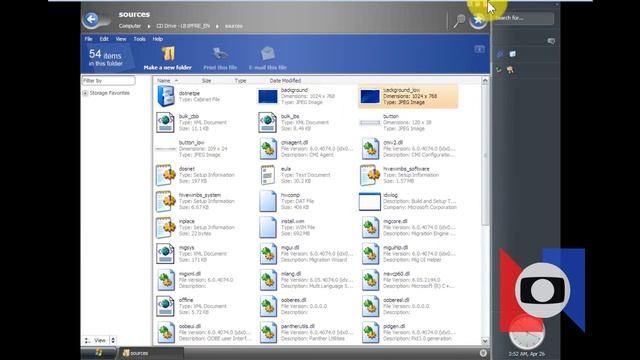The image size is (640, 360).
Task: Select the pidgen.dll file icon
Action: (370, 332)
